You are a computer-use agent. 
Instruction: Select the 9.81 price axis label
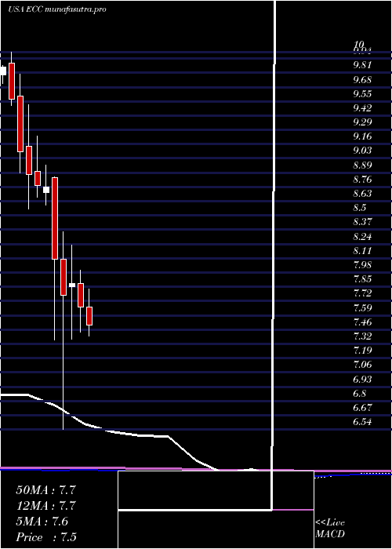[362, 65]
